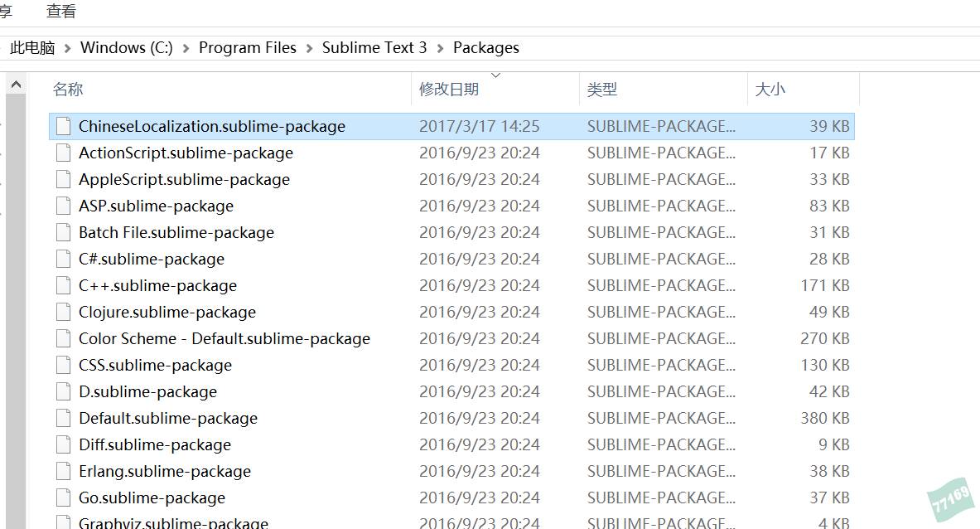
Task: Select Clojure.sublime-package file name
Action: tap(167, 312)
